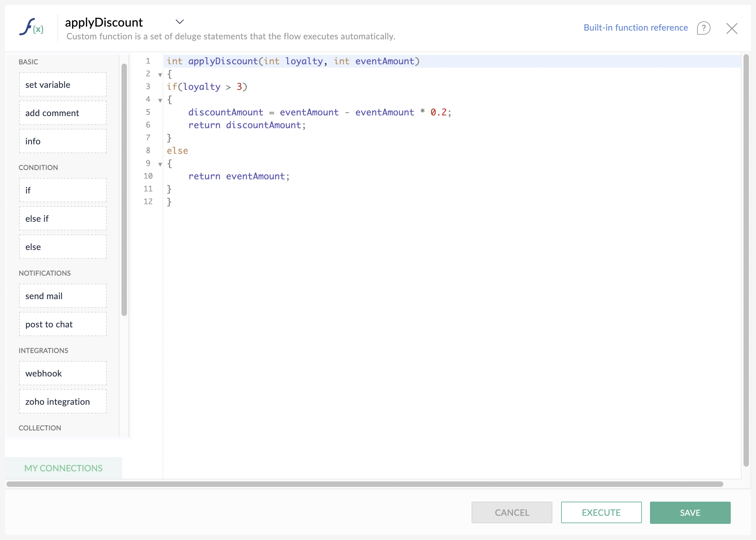The width and height of the screenshot is (756, 540).
Task: Open the MY CONNECTIONS tab
Action: coord(63,468)
